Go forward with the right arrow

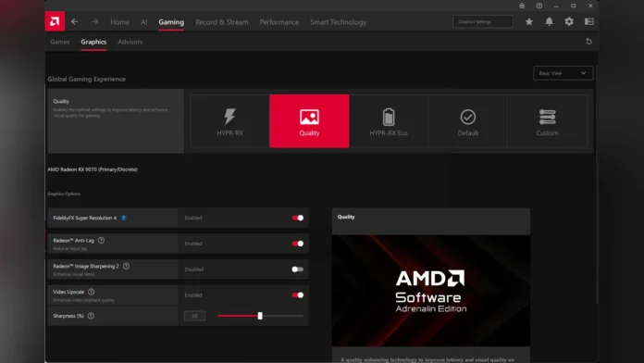[95, 21]
